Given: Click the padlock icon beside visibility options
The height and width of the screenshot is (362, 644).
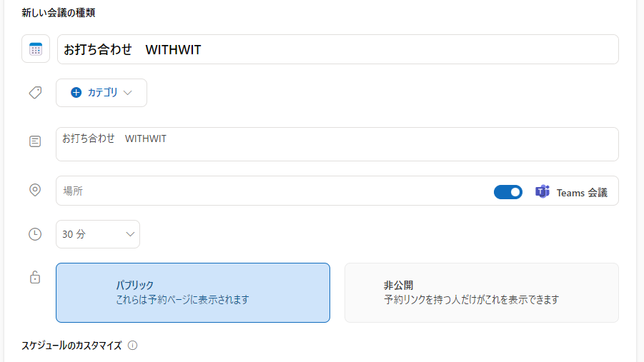Looking at the screenshot, I should 35,278.
